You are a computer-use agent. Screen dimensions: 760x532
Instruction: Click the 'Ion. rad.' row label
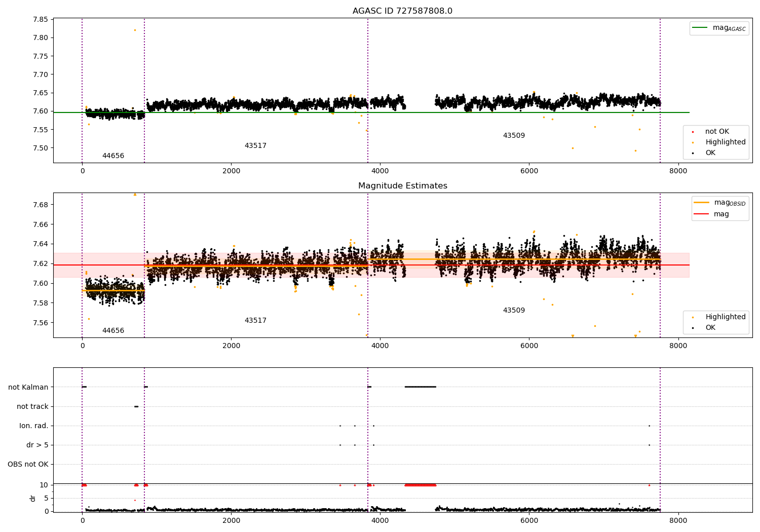pyautogui.click(x=34, y=426)
